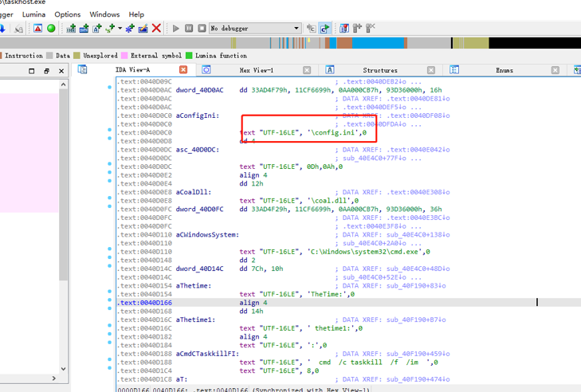Click the Lumina function green swatch
The height and width of the screenshot is (392, 581).
pos(189,56)
